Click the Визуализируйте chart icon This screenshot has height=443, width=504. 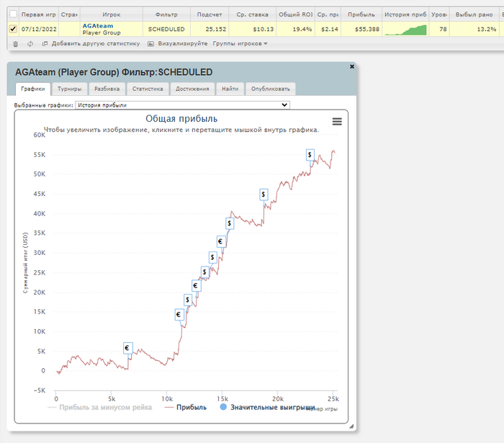coord(150,44)
